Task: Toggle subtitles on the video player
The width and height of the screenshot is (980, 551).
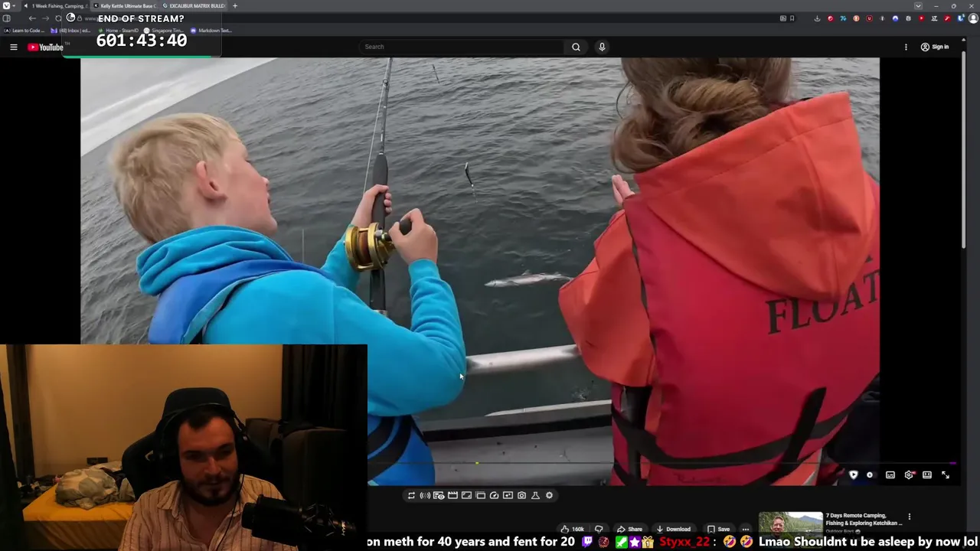Action: coord(890,475)
